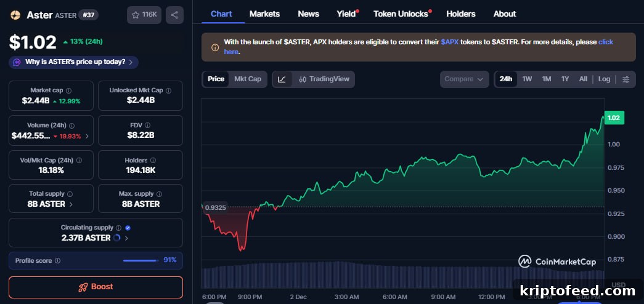
Task: Click the rocket icon on Boost
Action: click(83, 287)
